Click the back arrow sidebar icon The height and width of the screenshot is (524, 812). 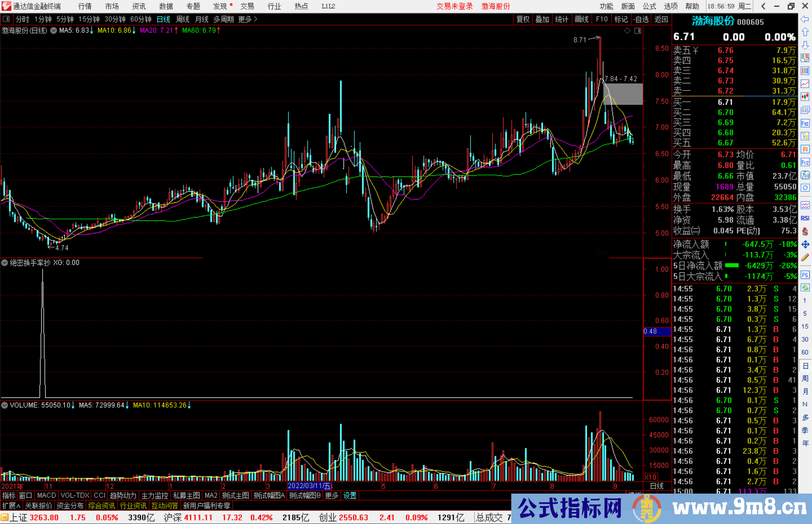click(805, 19)
